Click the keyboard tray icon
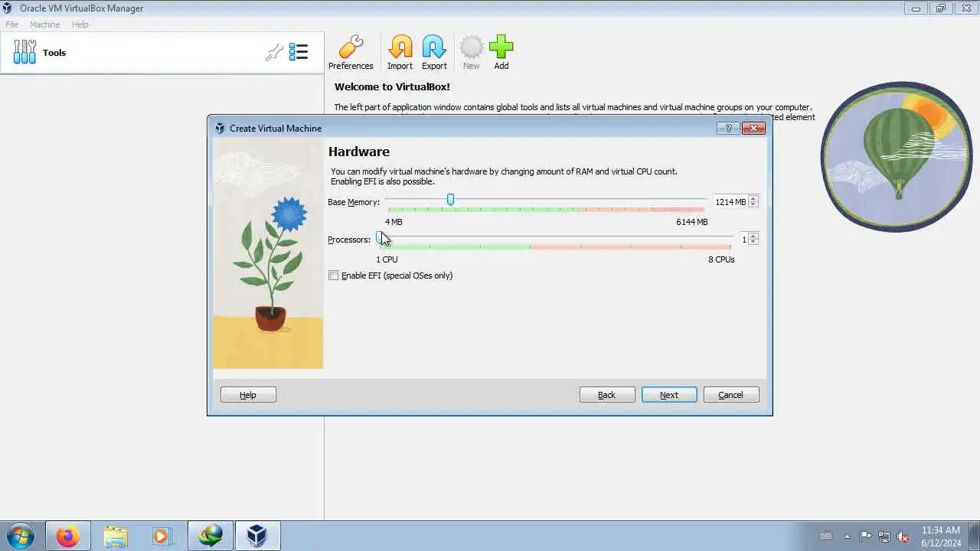Screen dimensions: 980x551 (x=826, y=536)
